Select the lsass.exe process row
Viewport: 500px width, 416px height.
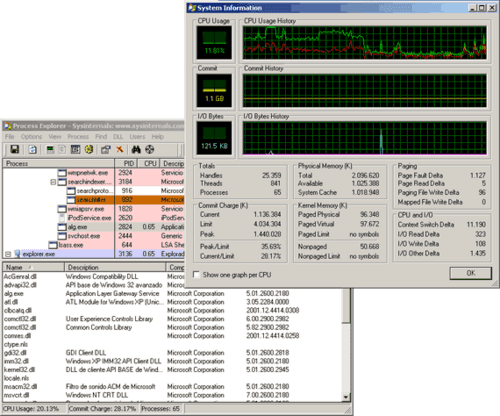(93, 245)
